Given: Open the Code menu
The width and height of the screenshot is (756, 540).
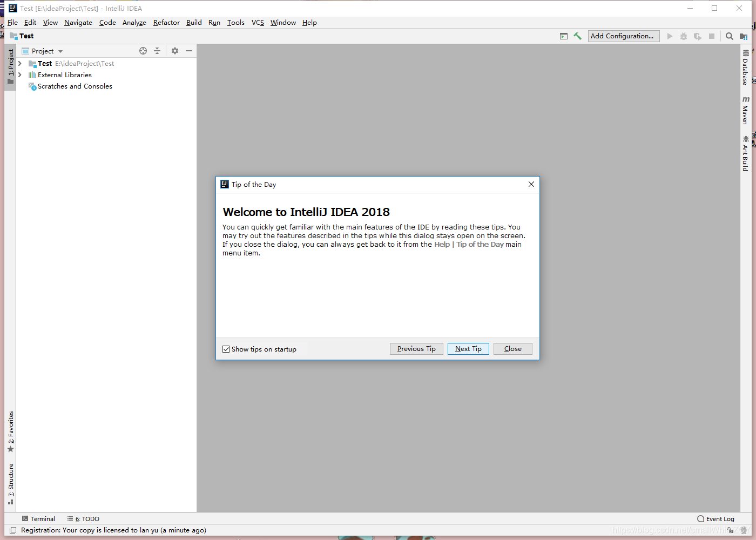Looking at the screenshot, I should click(x=107, y=23).
